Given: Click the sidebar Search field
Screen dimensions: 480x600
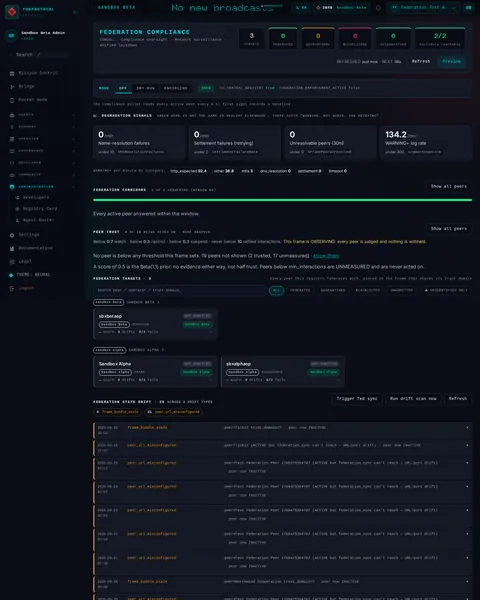Looking at the screenshot, I should coord(38,55).
